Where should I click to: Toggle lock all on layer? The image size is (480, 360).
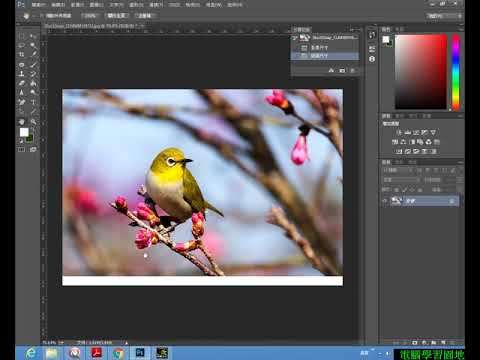pos(420,190)
